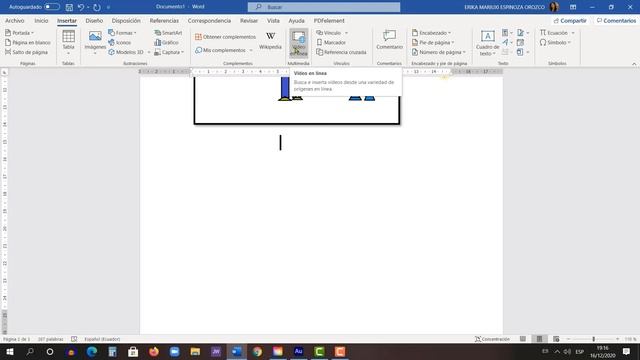Screen dimensions: 640x360
Task: Insert a Salto de página
Action: pos(27,52)
